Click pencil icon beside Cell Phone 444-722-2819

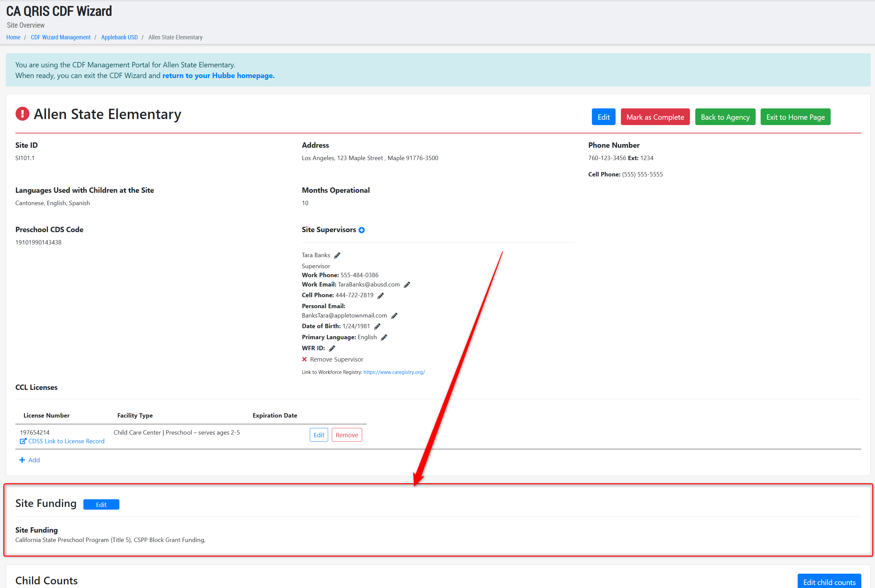click(380, 296)
